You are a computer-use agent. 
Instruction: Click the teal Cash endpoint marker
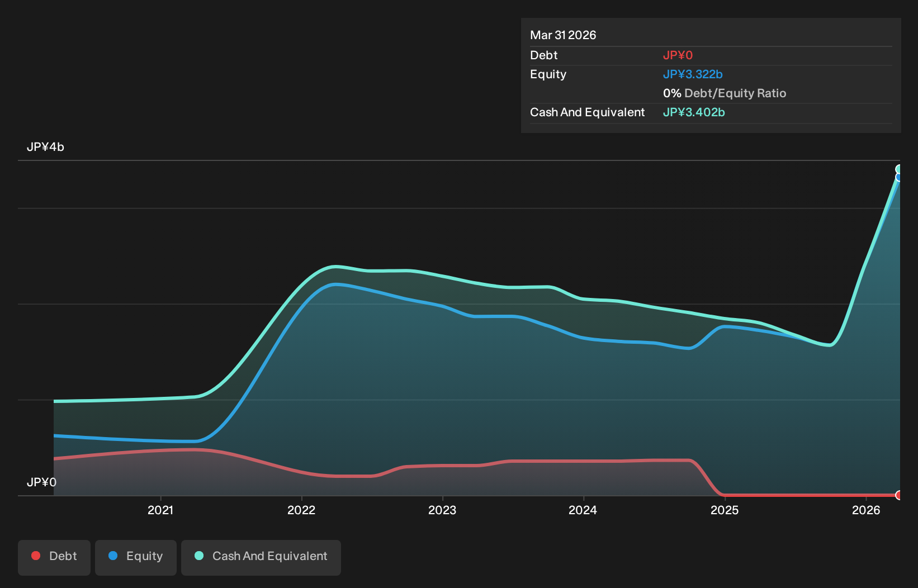[x=899, y=169]
